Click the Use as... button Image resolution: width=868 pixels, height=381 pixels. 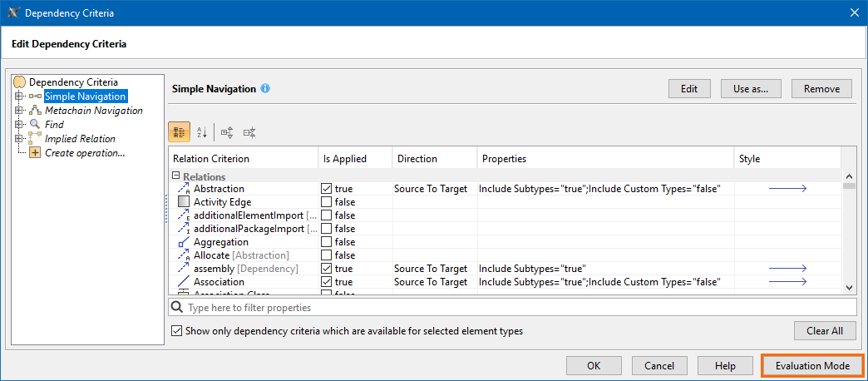click(x=750, y=89)
